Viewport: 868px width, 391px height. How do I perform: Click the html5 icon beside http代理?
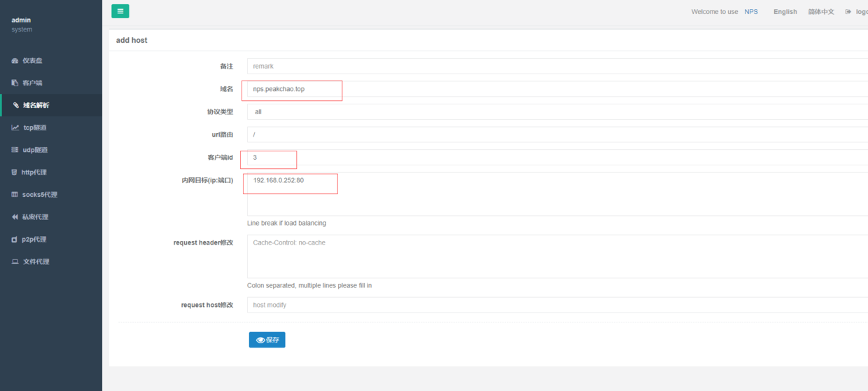tap(15, 172)
